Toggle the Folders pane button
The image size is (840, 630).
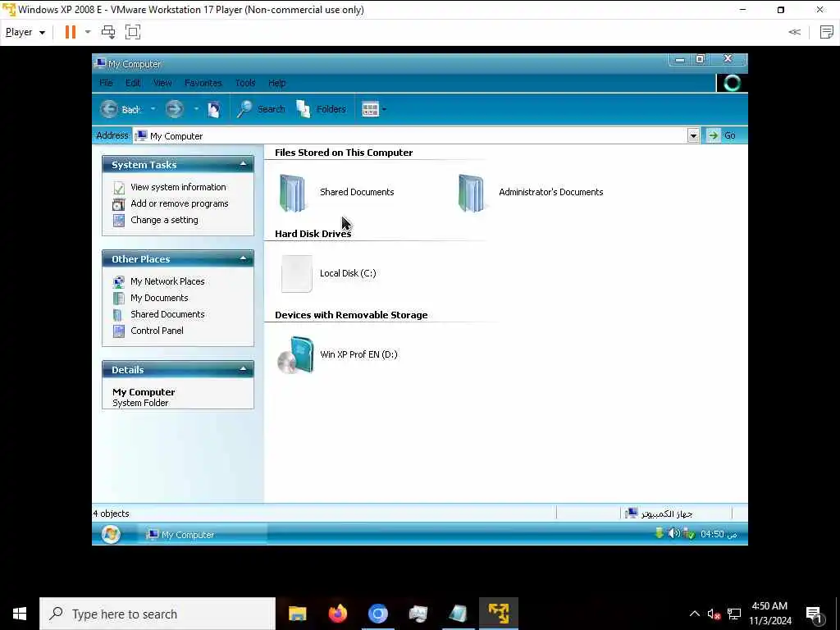322,109
